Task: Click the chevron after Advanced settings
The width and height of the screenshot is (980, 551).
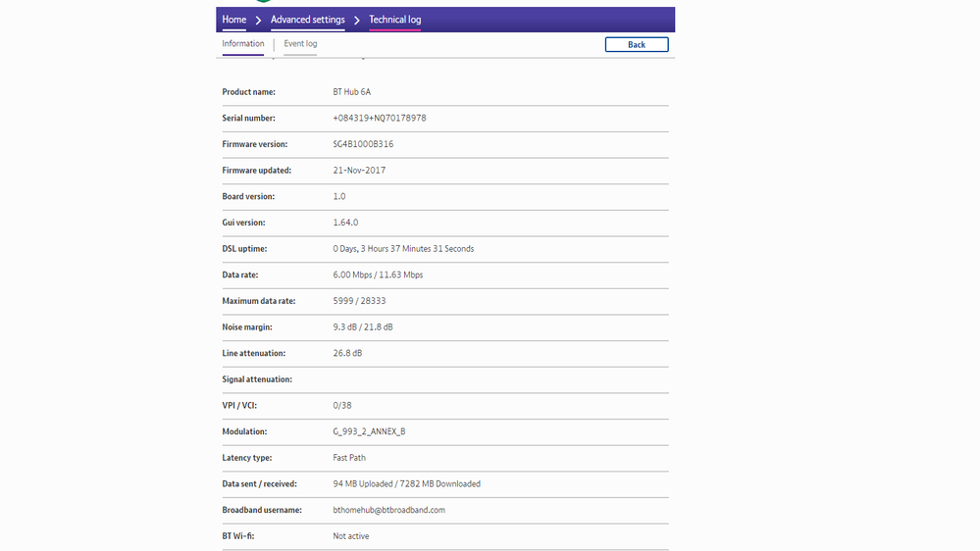Action: point(357,20)
